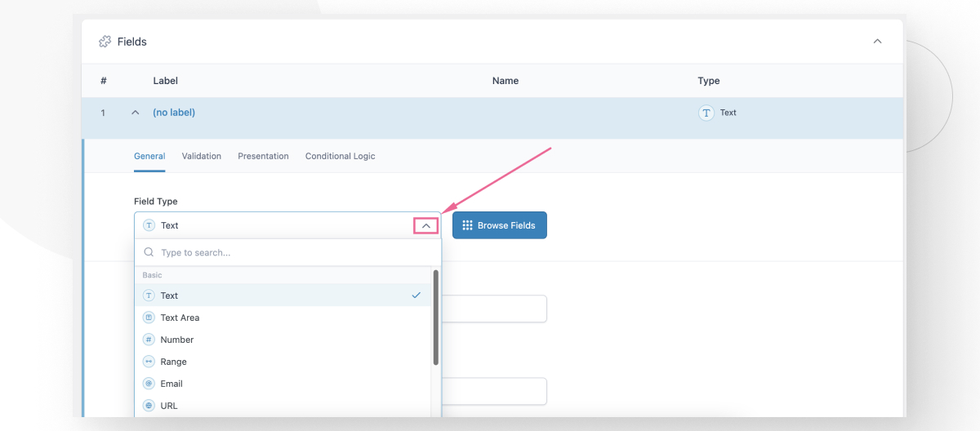Switch to the Presentation tab
The width and height of the screenshot is (980, 431).
[x=263, y=156]
